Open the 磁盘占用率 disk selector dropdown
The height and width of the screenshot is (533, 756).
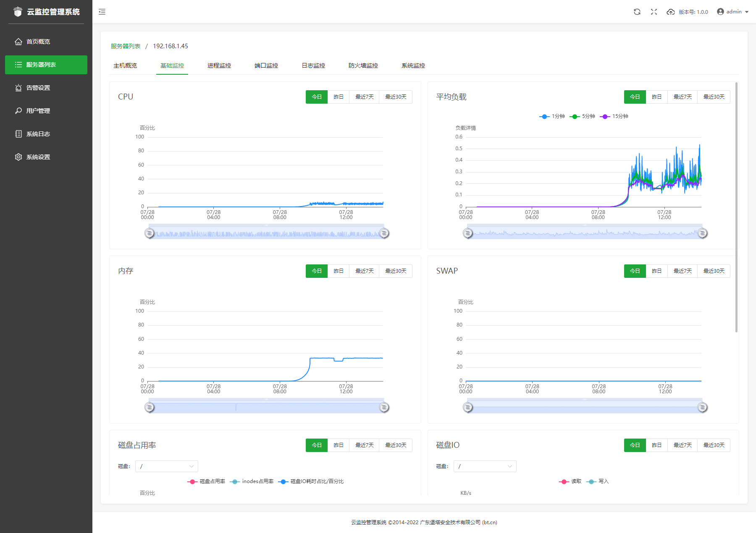tap(167, 466)
